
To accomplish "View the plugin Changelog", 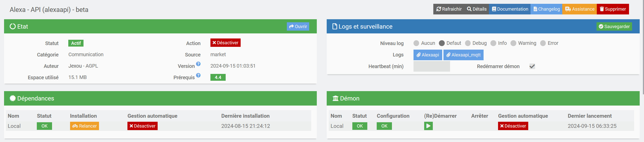I will tap(546, 9).
